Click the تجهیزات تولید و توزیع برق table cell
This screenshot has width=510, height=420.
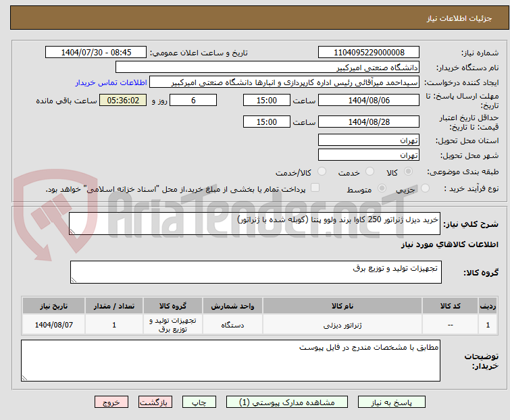click(x=173, y=325)
